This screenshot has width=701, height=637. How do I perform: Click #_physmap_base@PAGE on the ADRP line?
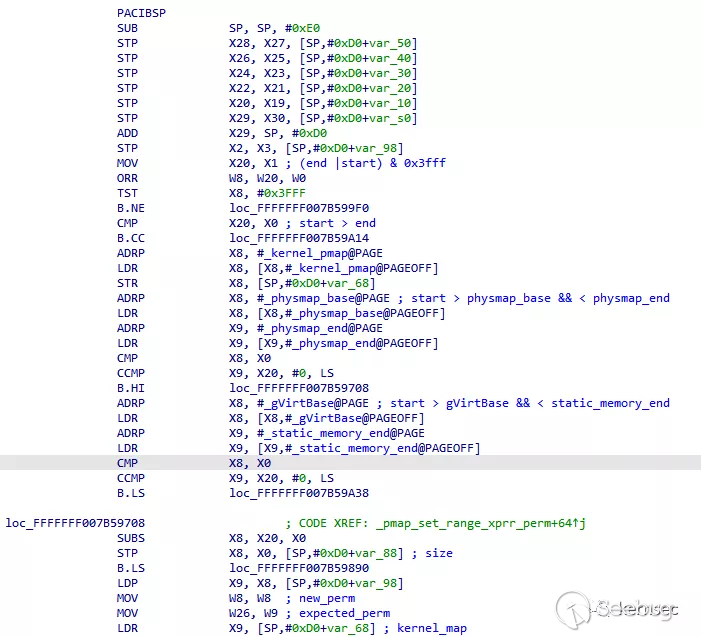click(324, 298)
